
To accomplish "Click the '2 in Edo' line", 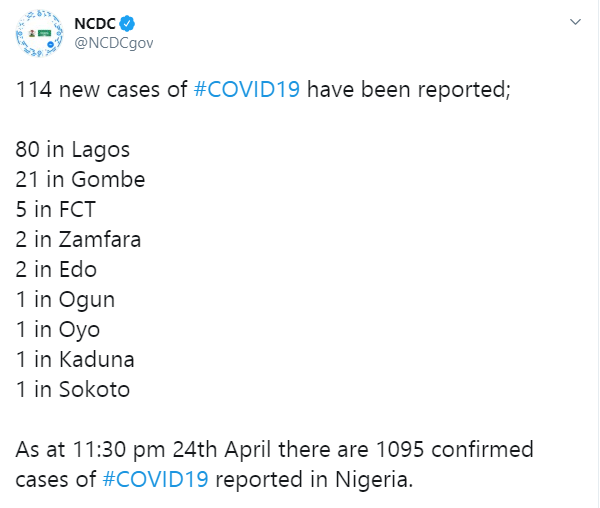I will 56,269.
